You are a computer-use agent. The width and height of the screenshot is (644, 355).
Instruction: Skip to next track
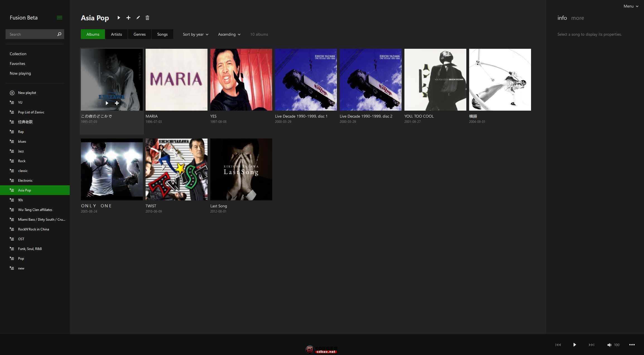tap(591, 345)
